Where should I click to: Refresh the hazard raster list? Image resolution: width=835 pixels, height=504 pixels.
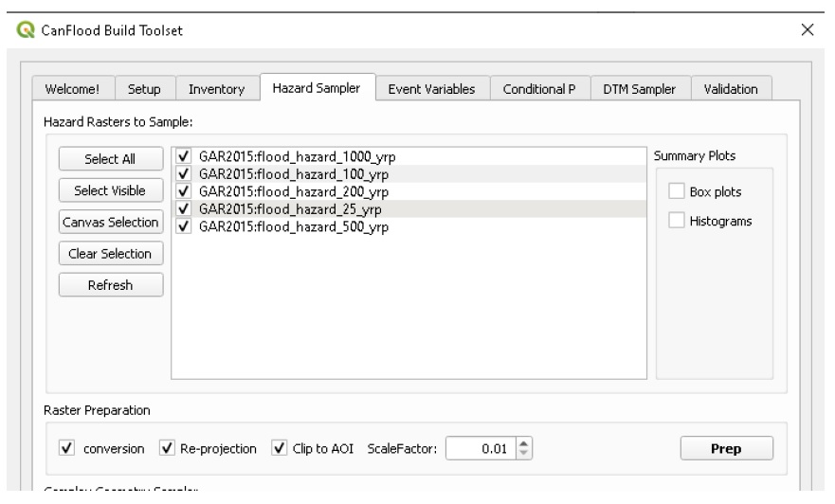tap(111, 285)
